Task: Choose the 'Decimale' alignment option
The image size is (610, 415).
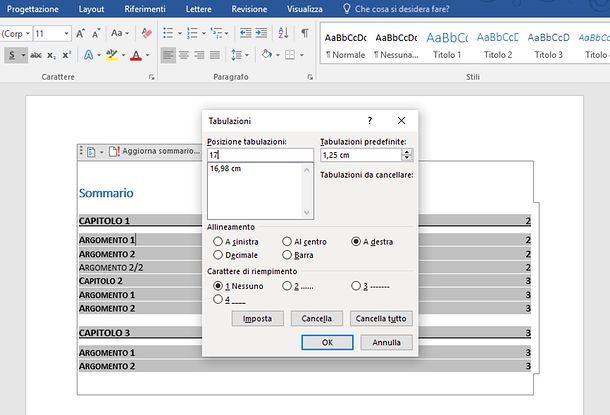Action: pos(218,255)
